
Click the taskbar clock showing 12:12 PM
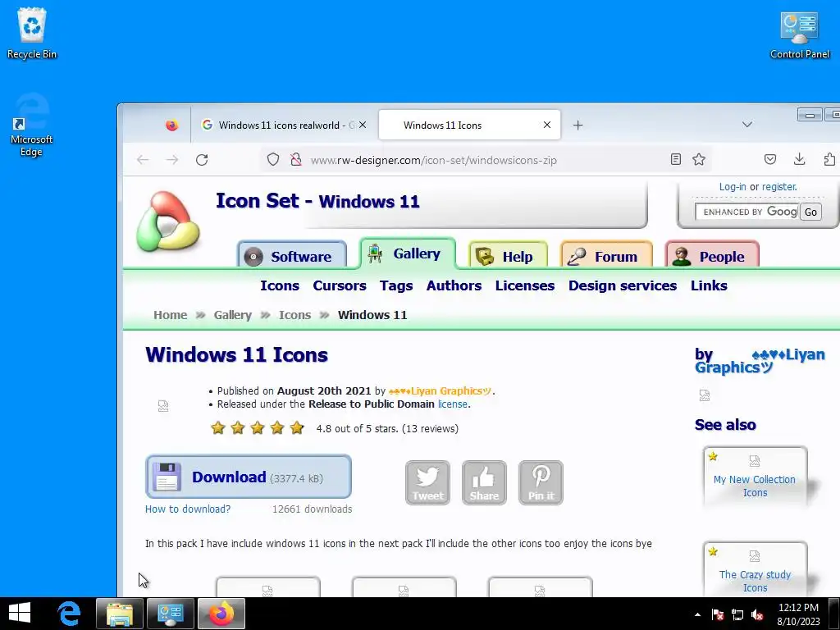tap(798, 614)
